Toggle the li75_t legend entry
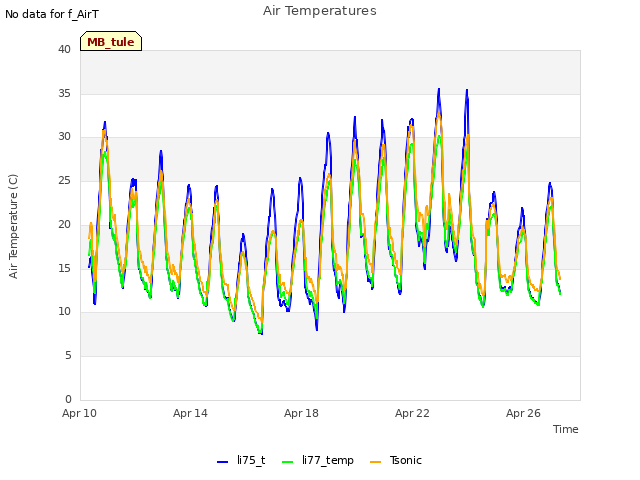This screenshot has width=640, height=480. (241, 460)
